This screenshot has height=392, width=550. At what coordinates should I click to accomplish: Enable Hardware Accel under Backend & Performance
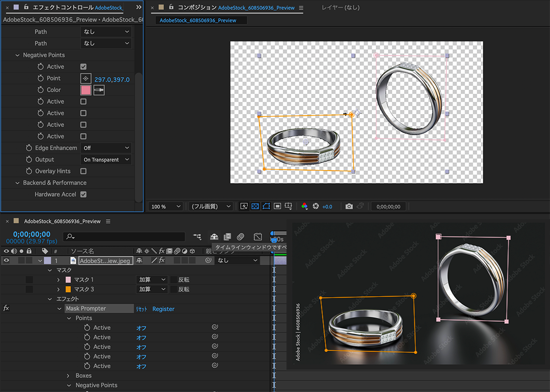pos(83,194)
